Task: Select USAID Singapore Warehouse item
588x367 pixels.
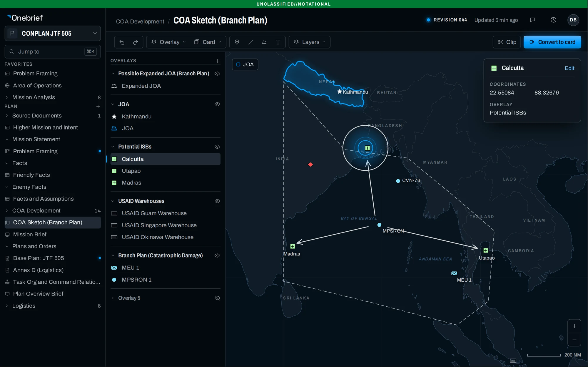Action: pos(166,225)
